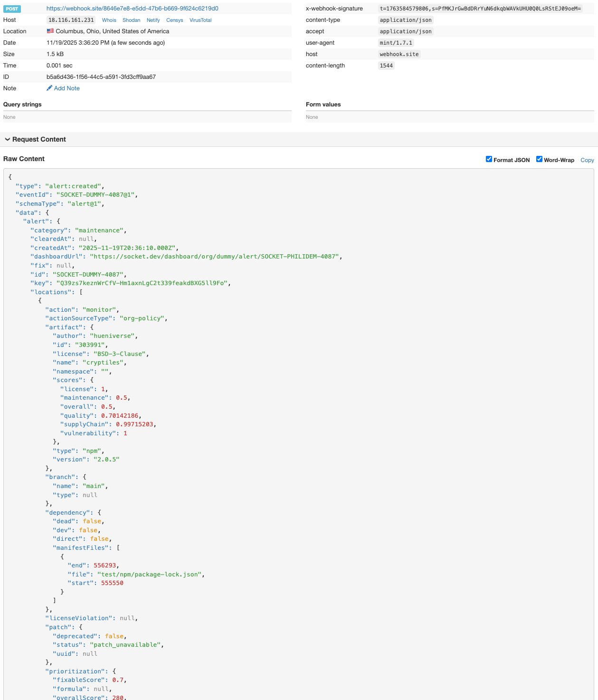Click the POST method badge
The image size is (598, 700).
click(12, 9)
